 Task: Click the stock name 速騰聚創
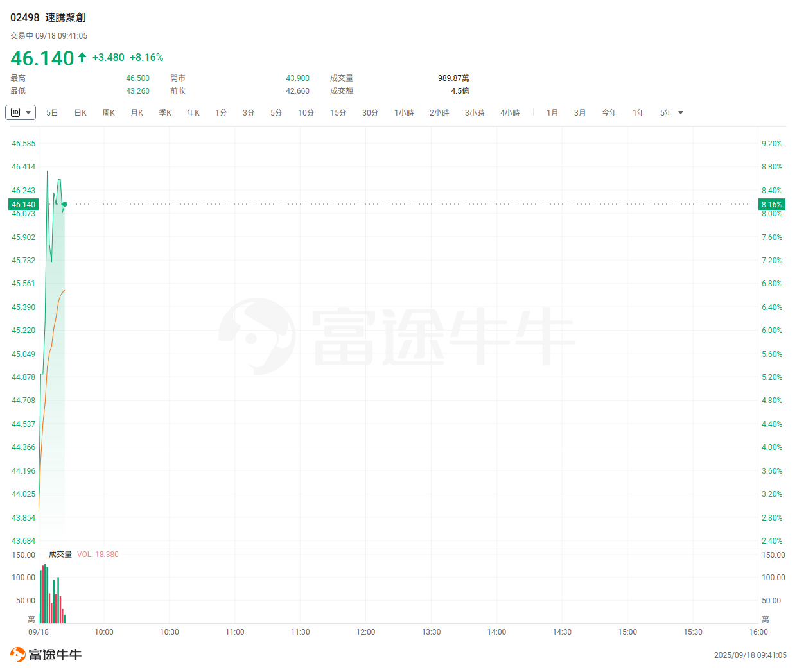pyautogui.click(x=65, y=17)
